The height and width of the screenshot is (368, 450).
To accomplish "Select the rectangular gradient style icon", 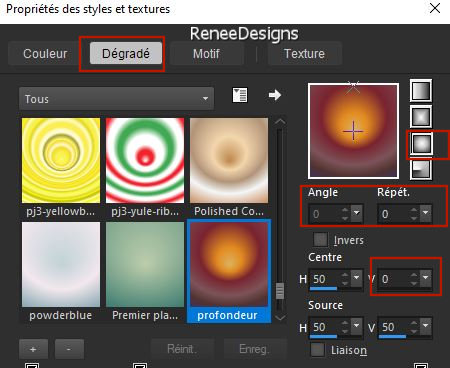I will (421, 117).
